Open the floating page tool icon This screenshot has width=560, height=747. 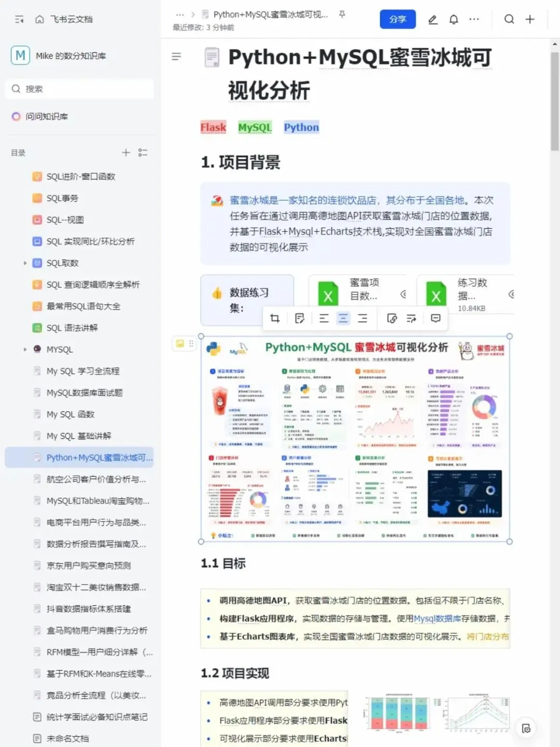pos(526,728)
